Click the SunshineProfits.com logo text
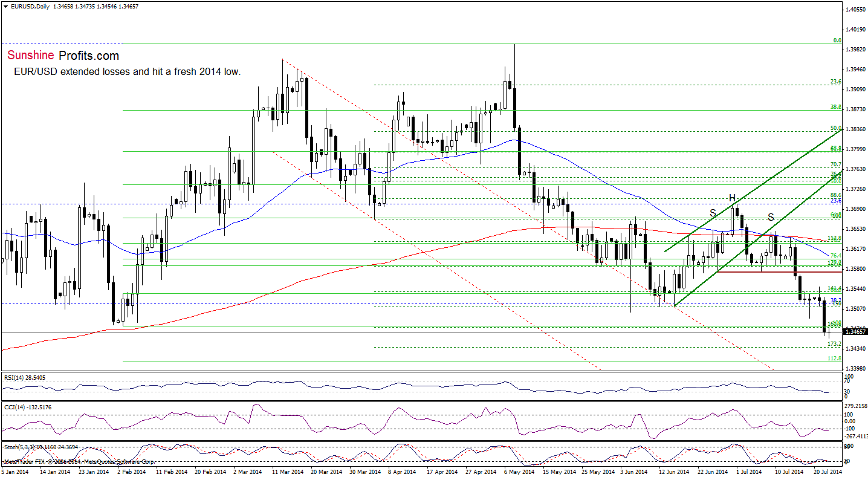868x477 pixels. pyautogui.click(x=63, y=56)
